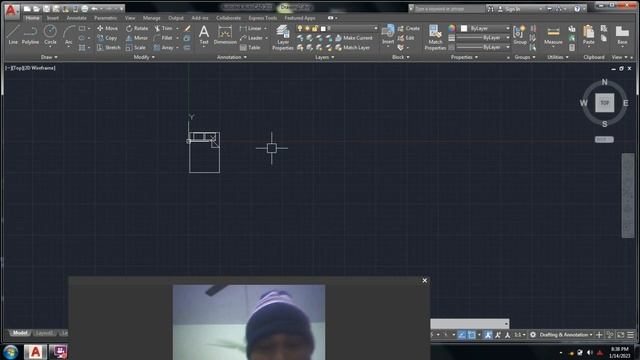Click the Fillet tool
The image size is (640, 360).
point(164,38)
